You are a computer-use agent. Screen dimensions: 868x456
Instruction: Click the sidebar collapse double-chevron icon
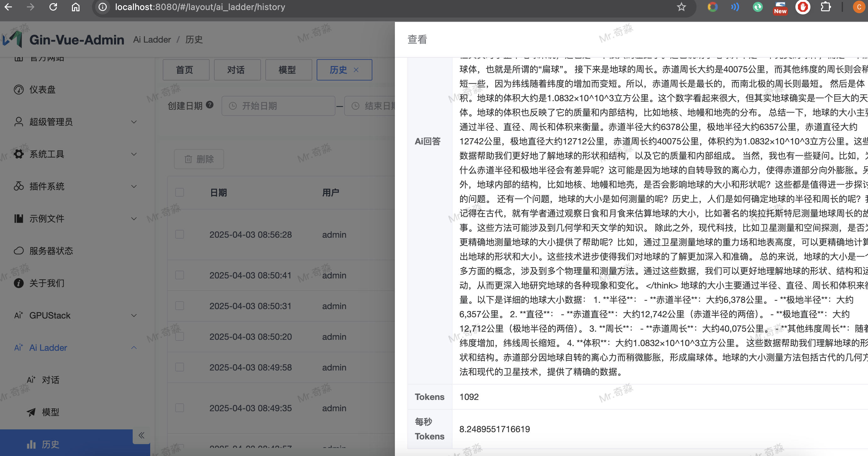(x=141, y=435)
